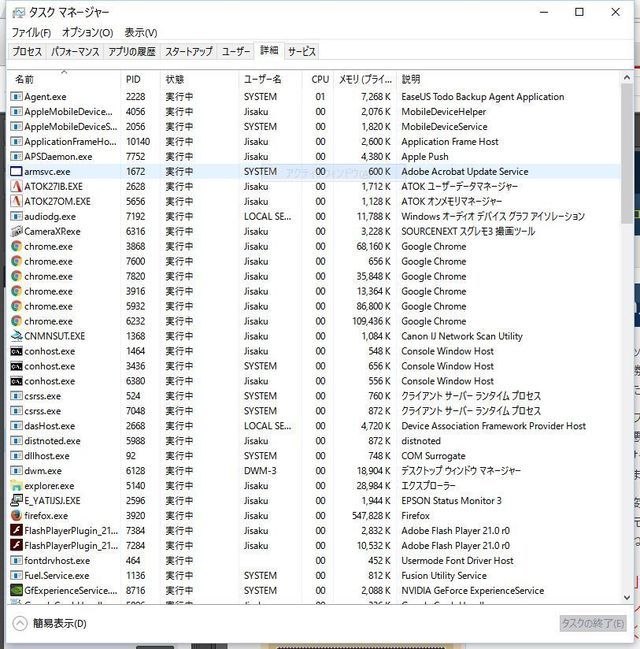
Task: Click the vertical scrollbar thumb
Action: click(x=627, y=154)
